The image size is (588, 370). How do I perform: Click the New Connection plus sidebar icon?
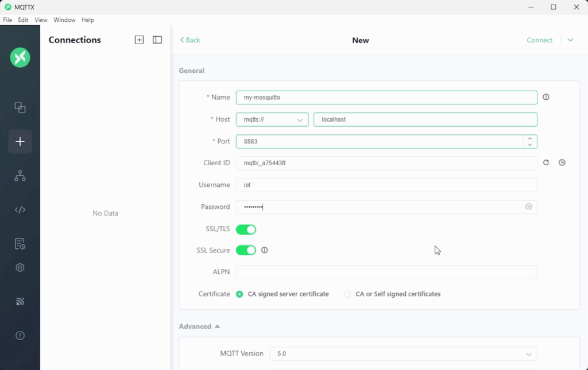(x=20, y=142)
